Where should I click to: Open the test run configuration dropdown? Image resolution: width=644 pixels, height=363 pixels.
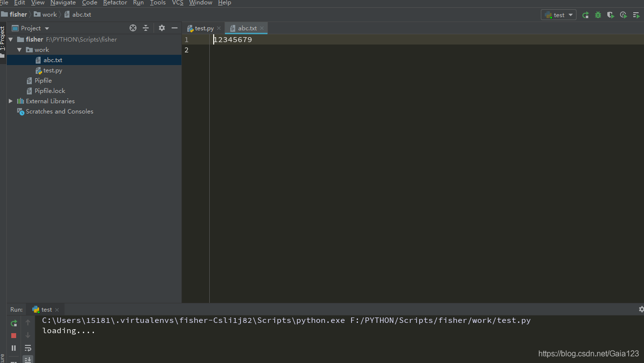tap(558, 15)
